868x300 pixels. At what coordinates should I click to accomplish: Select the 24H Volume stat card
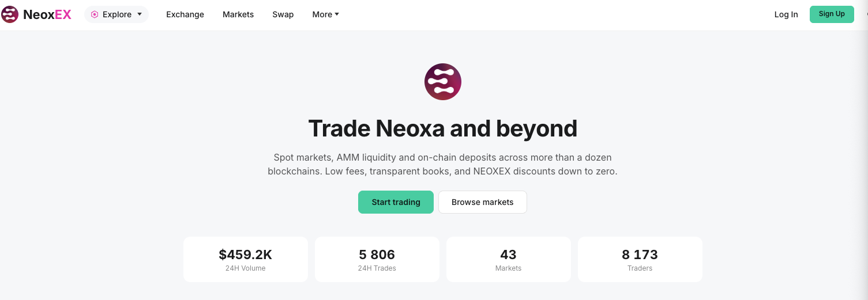246,260
